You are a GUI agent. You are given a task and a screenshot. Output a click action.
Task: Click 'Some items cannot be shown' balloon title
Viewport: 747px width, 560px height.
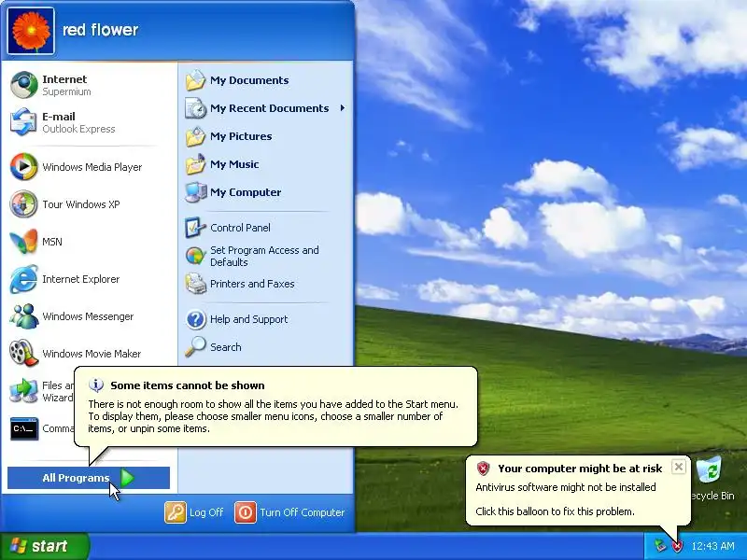pyautogui.click(x=188, y=385)
